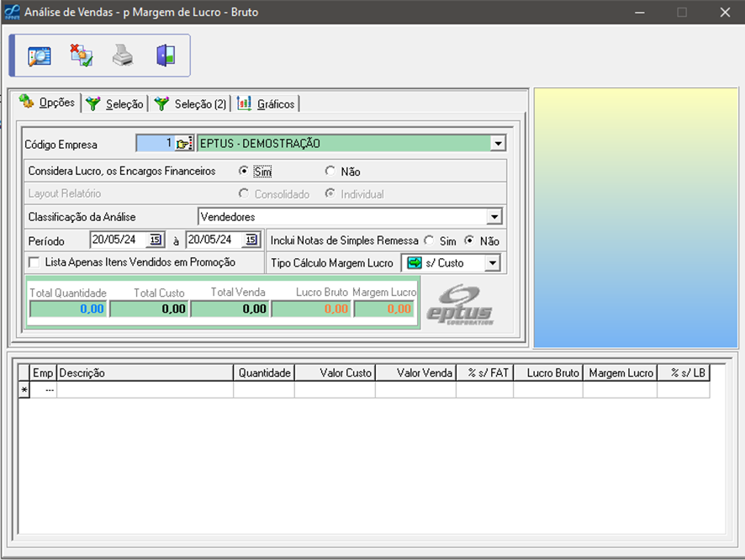Screen dimensions: 745x560
Task: Expand the Tipo Cálculo Margem Lucro dropdown
Action: click(x=492, y=263)
